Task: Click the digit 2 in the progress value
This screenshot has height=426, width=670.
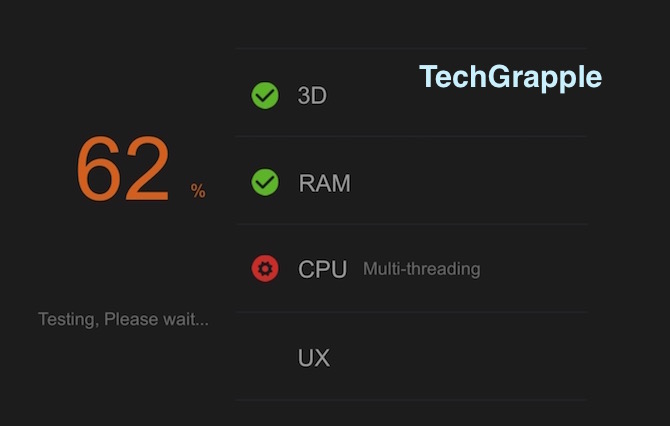Action: click(x=147, y=169)
